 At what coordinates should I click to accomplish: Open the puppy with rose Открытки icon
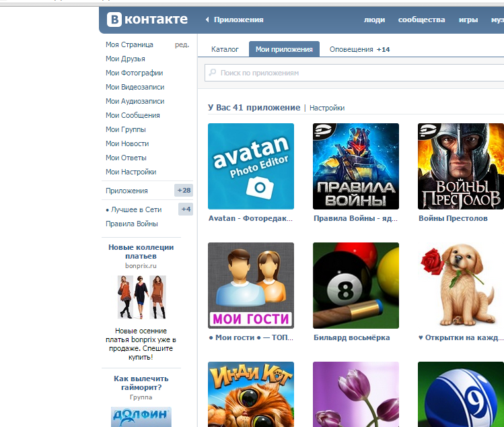[x=461, y=286]
